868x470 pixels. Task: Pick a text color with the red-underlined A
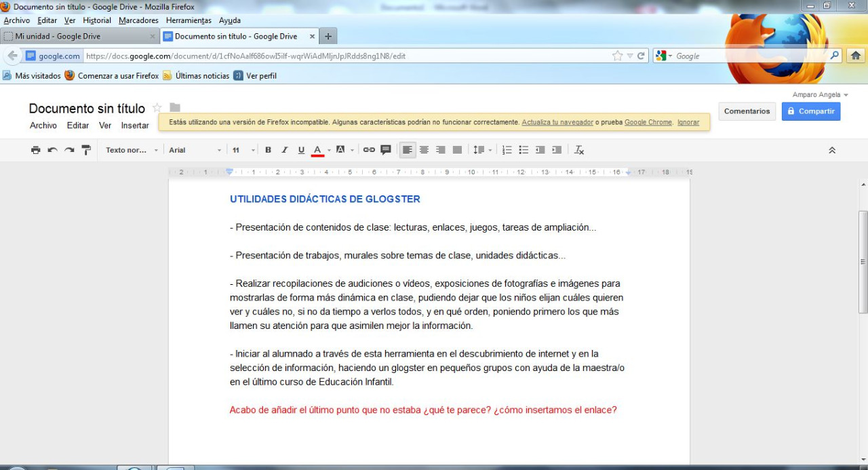317,150
